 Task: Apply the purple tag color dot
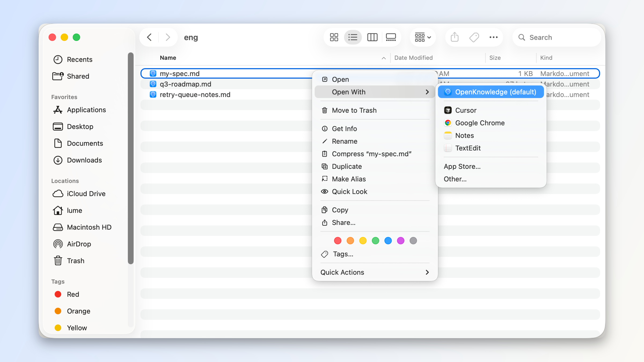pyautogui.click(x=401, y=241)
